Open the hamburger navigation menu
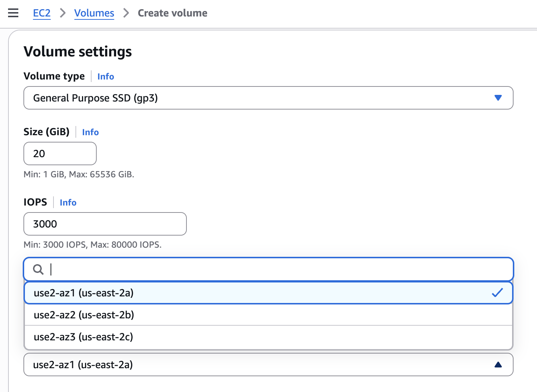This screenshot has width=537, height=392. [x=13, y=13]
